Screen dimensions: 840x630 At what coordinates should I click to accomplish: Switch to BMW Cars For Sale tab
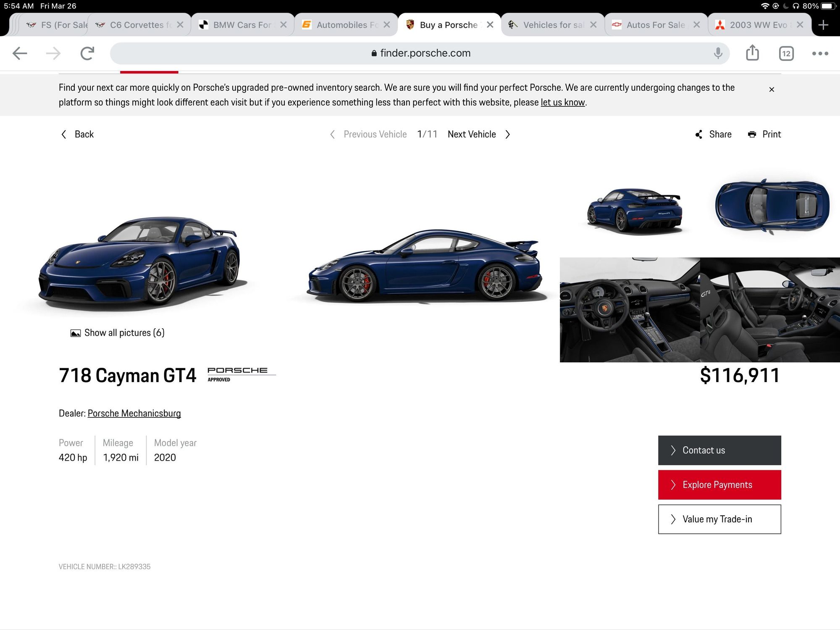237,25
